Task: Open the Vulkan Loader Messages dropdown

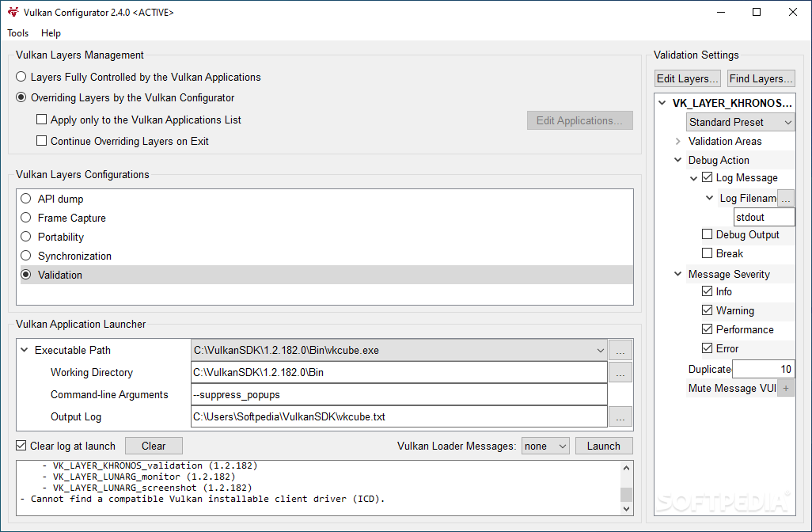Action: [x=545, y=446]
